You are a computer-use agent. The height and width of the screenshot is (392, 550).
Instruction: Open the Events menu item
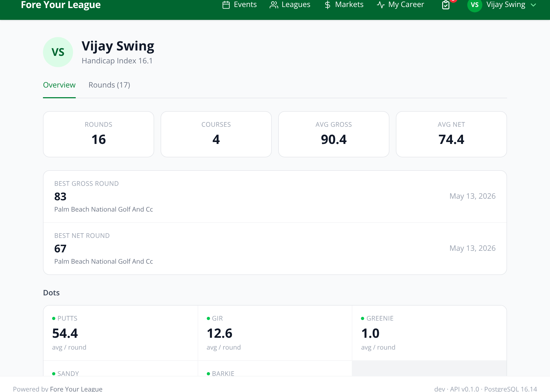click(240, 5)
